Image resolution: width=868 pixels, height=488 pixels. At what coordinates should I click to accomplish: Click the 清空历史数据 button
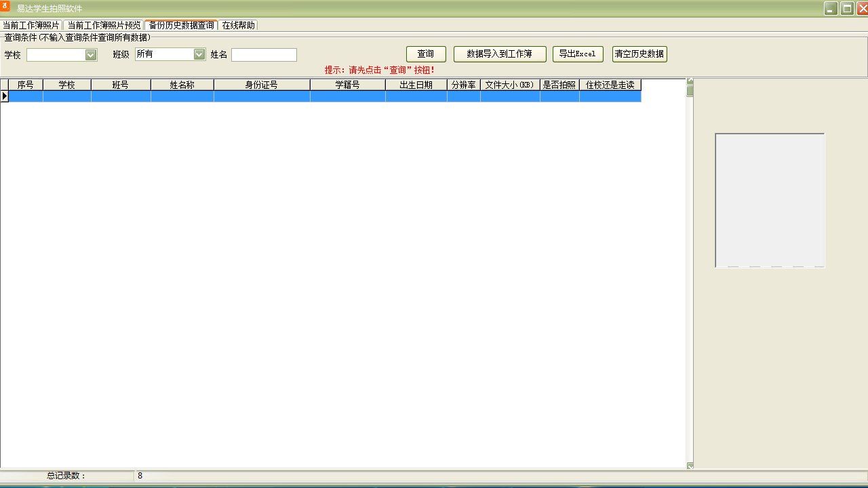click(x=639, y=54)
